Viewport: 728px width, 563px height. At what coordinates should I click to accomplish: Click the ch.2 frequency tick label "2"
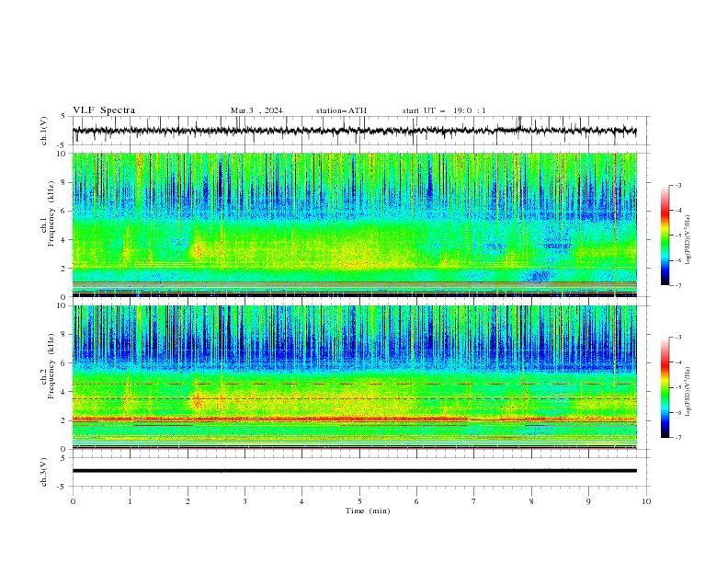tap(64, 420)
